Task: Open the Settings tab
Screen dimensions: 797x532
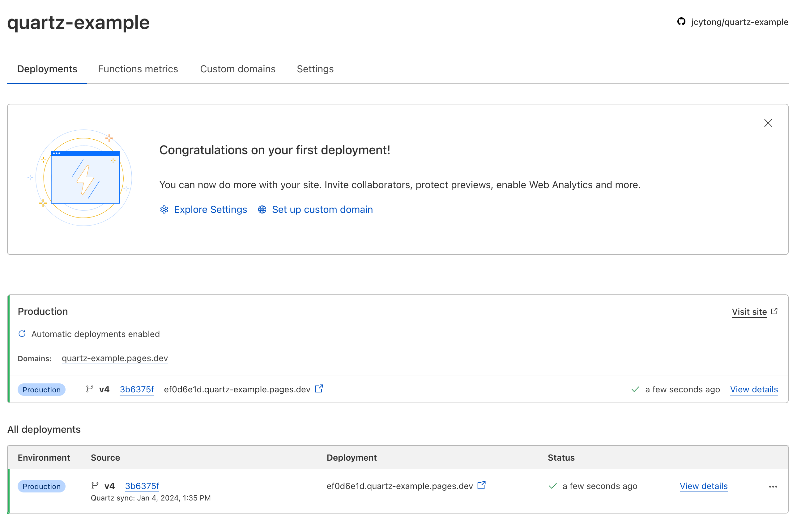Action: (x=315, y=69)
